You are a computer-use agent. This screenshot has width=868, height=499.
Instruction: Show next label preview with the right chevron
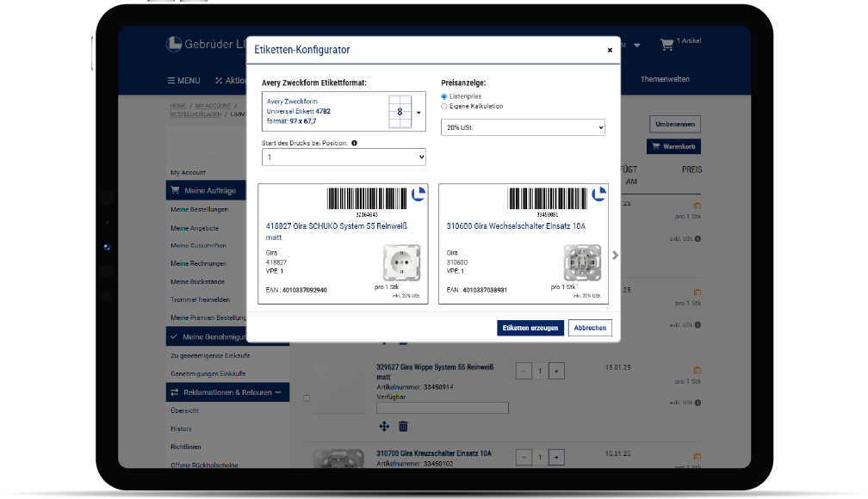tap(615, 255)
